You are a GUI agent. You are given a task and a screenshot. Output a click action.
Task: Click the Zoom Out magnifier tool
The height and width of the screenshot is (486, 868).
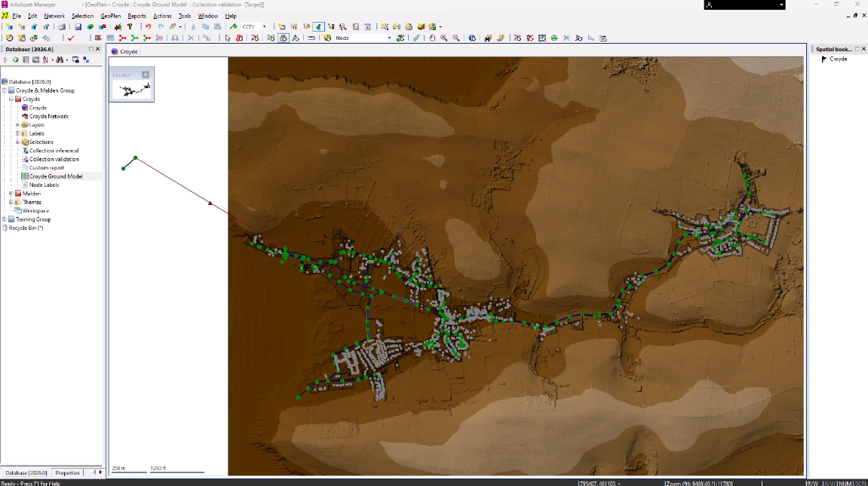click(455, 38)
